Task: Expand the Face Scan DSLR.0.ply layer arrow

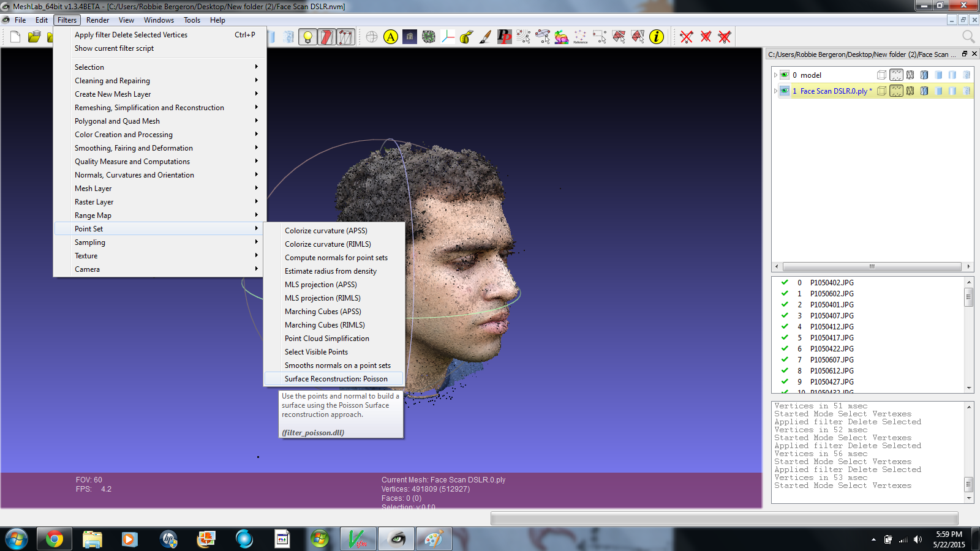Action: coord(775,91)
